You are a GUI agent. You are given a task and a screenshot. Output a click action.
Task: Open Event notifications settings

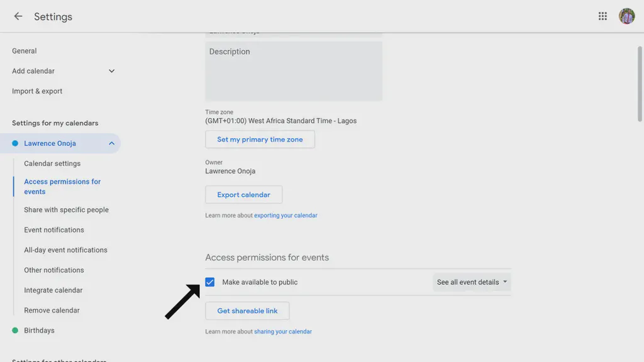tap(54, 229)
